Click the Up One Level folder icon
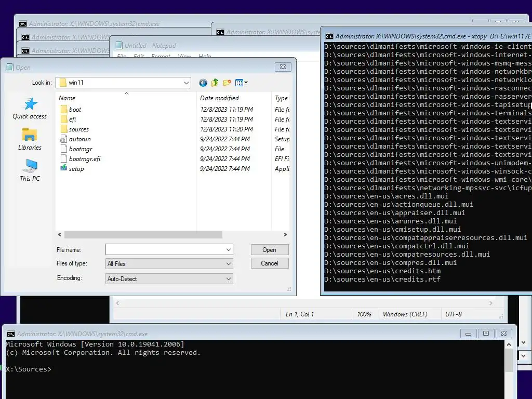532x399 pixels. (x=215, y=83)
